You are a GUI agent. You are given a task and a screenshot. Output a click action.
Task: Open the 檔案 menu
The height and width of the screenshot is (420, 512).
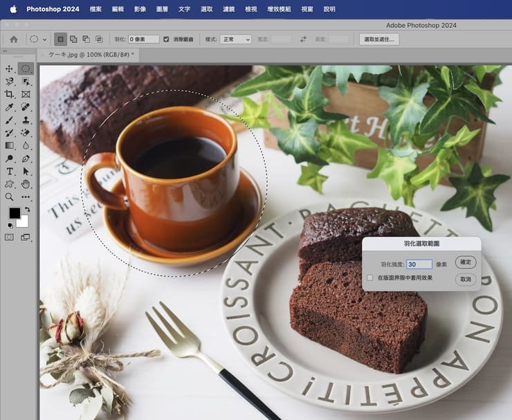tap(95, 9)
